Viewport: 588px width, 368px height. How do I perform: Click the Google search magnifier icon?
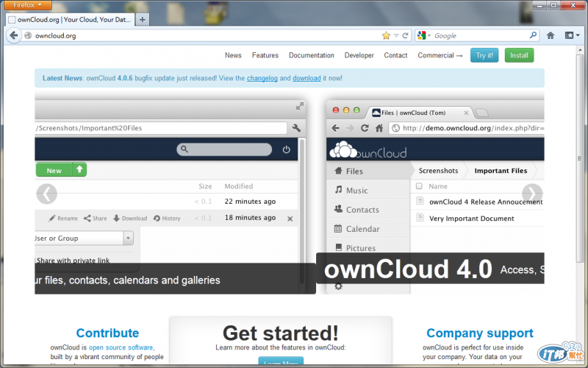533,35
